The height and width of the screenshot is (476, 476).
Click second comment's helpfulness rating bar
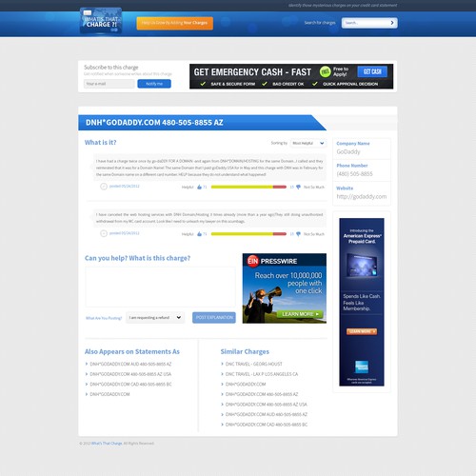[x=248, y=234]
